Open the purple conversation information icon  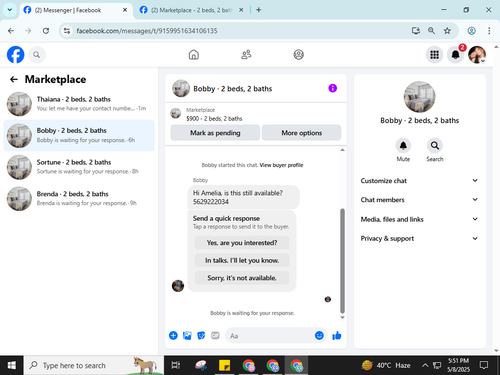coord(332,88)
